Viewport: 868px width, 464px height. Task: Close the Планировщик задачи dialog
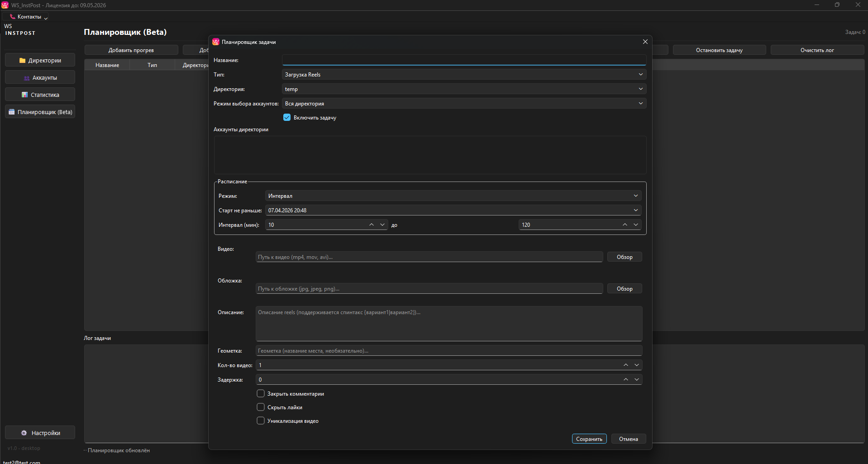pos(645,42)
